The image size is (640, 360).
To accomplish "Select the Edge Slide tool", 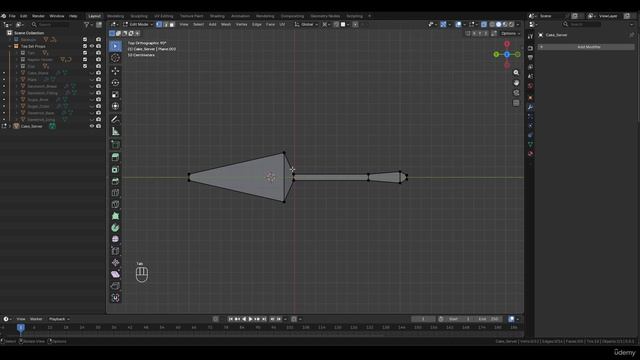I will point(115,251).
